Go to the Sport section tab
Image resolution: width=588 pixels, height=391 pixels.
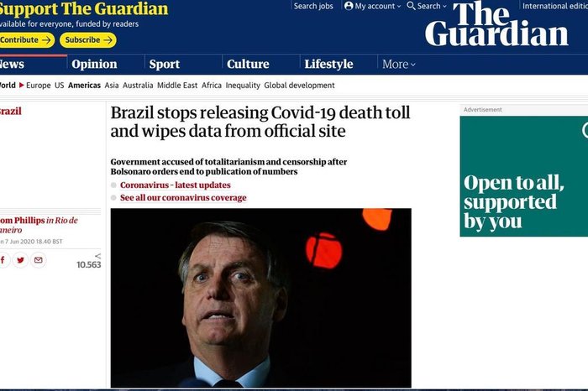[x=165, y=64]
